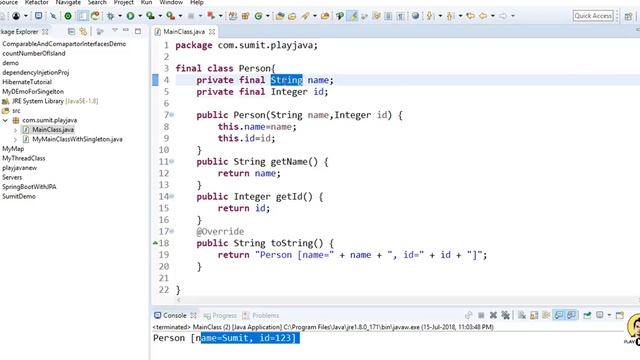Open the Window menu
This screenshot has width=640, height=360.
[171, 2]
